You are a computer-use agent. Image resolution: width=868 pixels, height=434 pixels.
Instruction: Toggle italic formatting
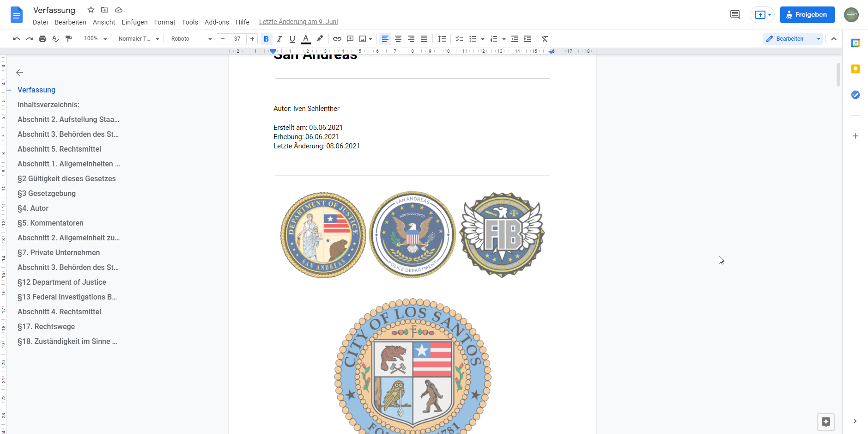[x=279, y=39]
